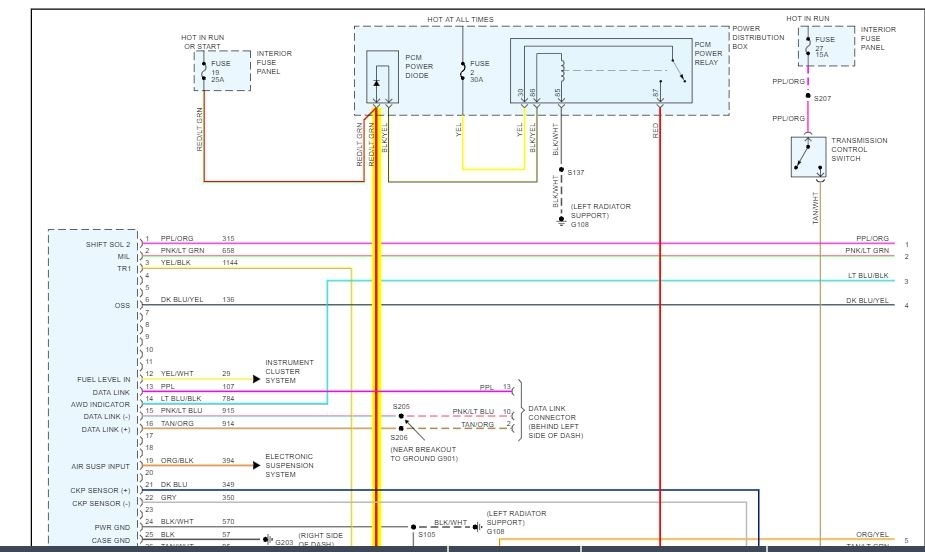925x552 pixels.
Task: Click the "PWR GND" pin label
Action: tap(112, 527)
